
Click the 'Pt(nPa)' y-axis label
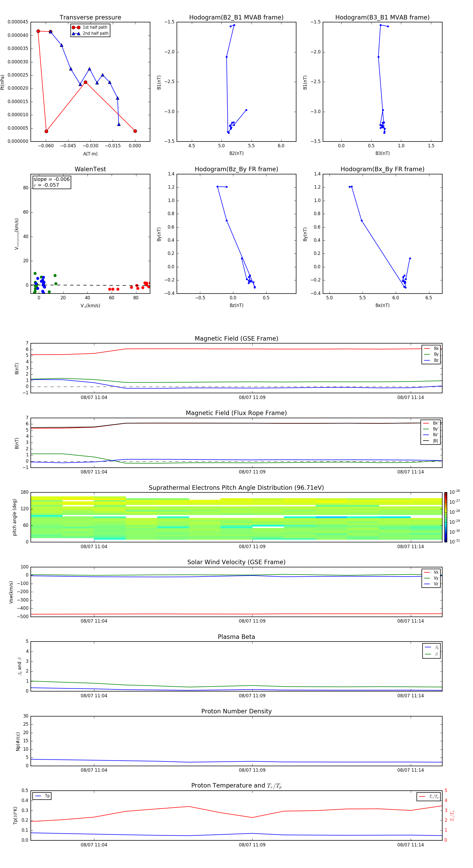3,82
